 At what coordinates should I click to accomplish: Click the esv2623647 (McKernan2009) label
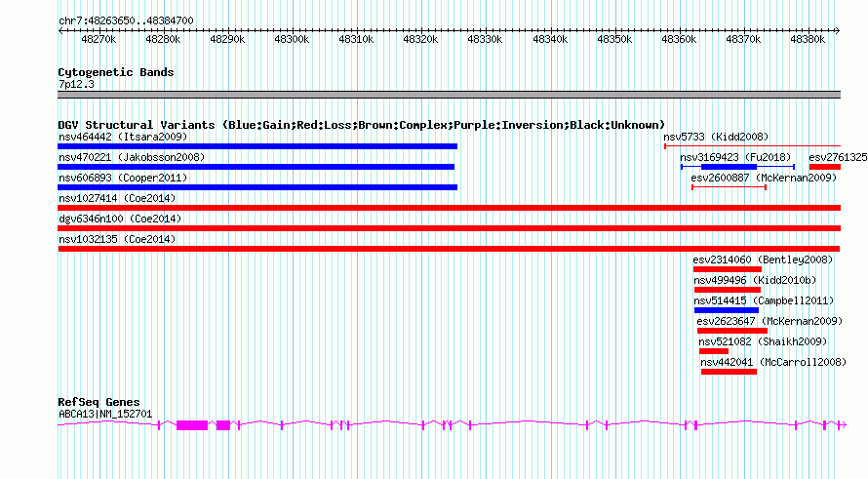click(x=769, y=321)
